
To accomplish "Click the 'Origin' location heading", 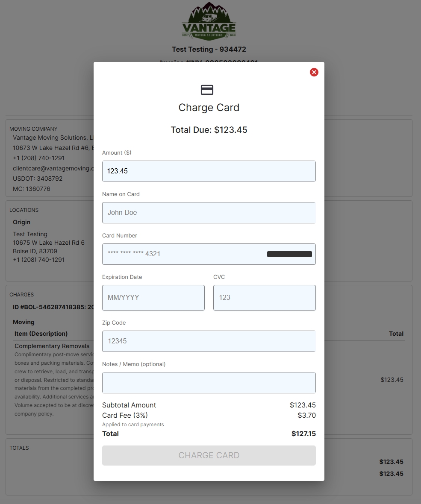I will pos(21,222).
